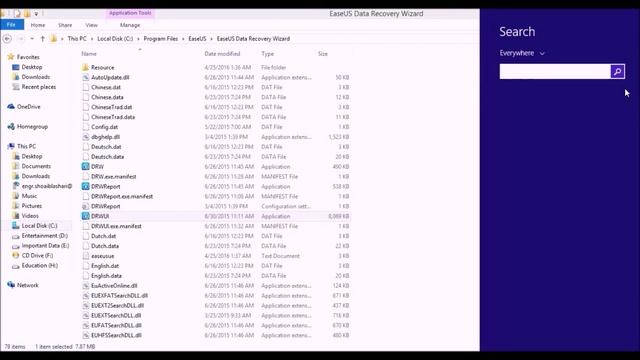Viewport: 640px width, 360px height.
Task: Select CD Drive (F:) in navigation pane
Action: point(37,256)
